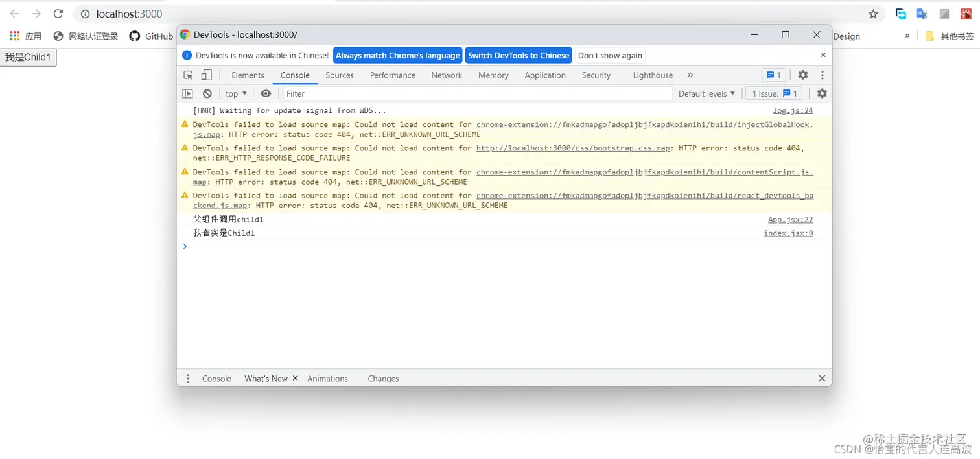Bookmark this page with the star icon

tap(873, 14)
